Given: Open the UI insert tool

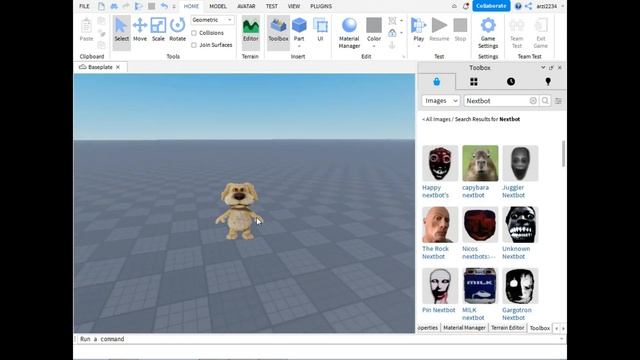Looking at the screenshot, I should click(x=320, y=30).
